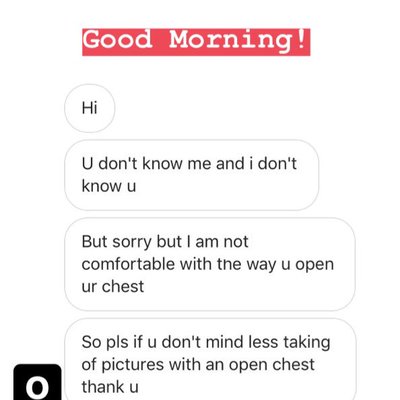Open the not comfortable message bubble
The height and width of the screenshot is (400, 400).
click(210, 264)
